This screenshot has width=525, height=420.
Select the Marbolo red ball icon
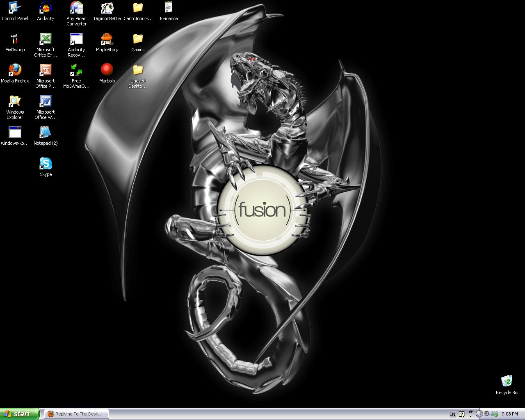coord(107,73)
